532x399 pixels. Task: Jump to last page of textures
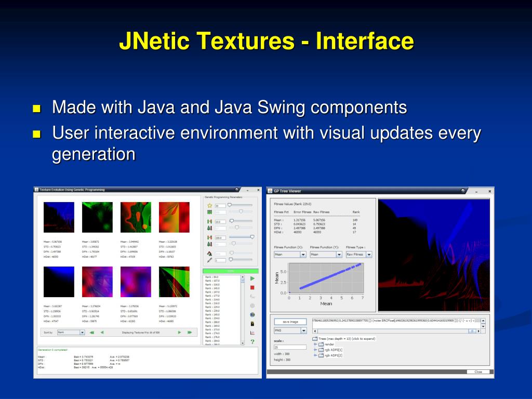click(190, 332)
